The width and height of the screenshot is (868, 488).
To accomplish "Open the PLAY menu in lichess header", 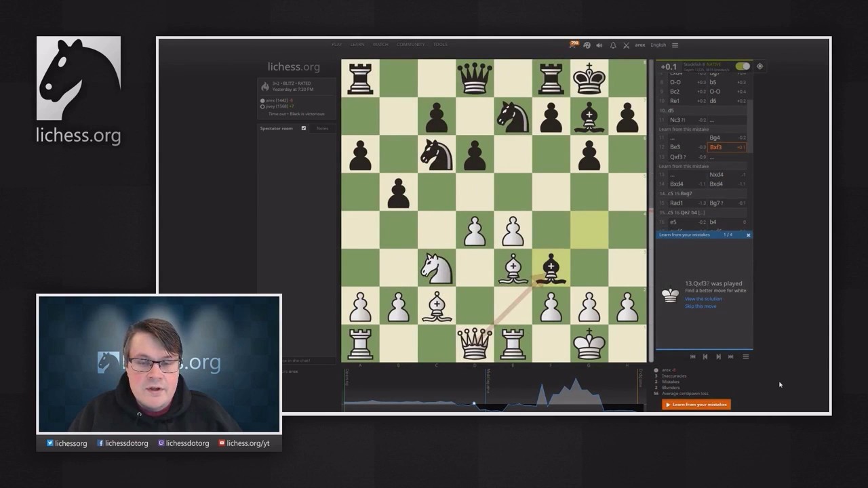I will click(336, 45).
